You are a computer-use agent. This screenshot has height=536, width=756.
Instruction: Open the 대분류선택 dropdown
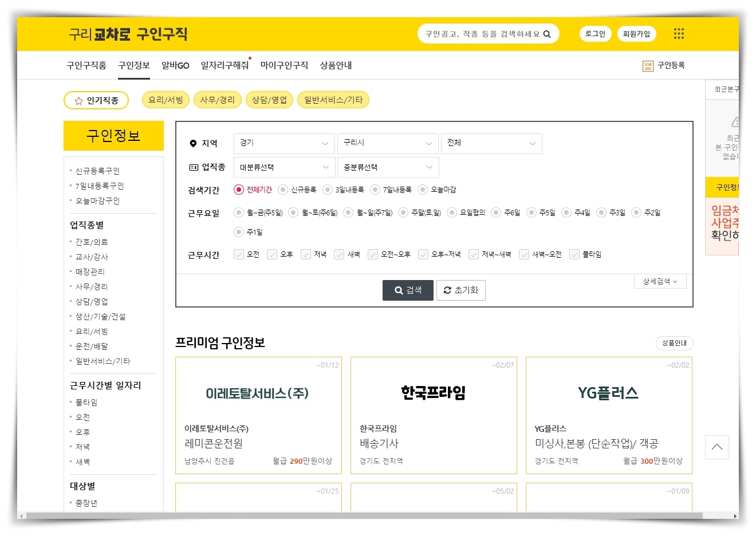tap(284, 167)
